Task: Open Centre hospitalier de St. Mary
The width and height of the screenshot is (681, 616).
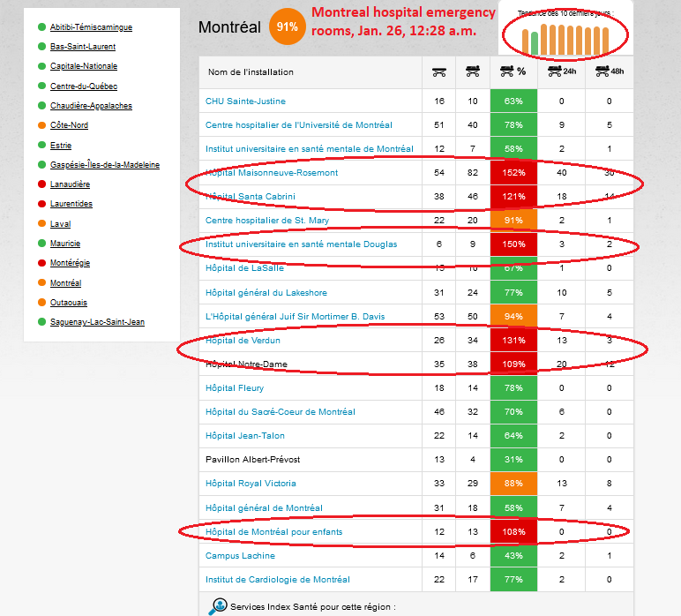Action: coord(267,221)
